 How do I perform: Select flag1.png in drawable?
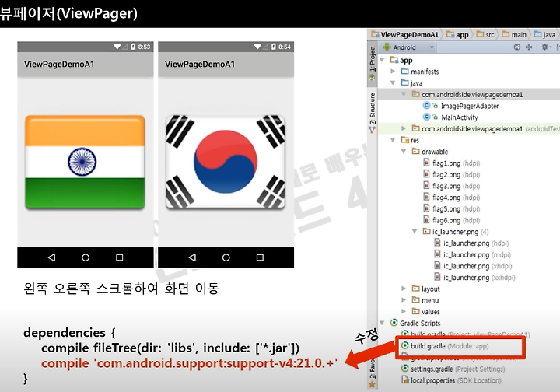click(451, 163)
